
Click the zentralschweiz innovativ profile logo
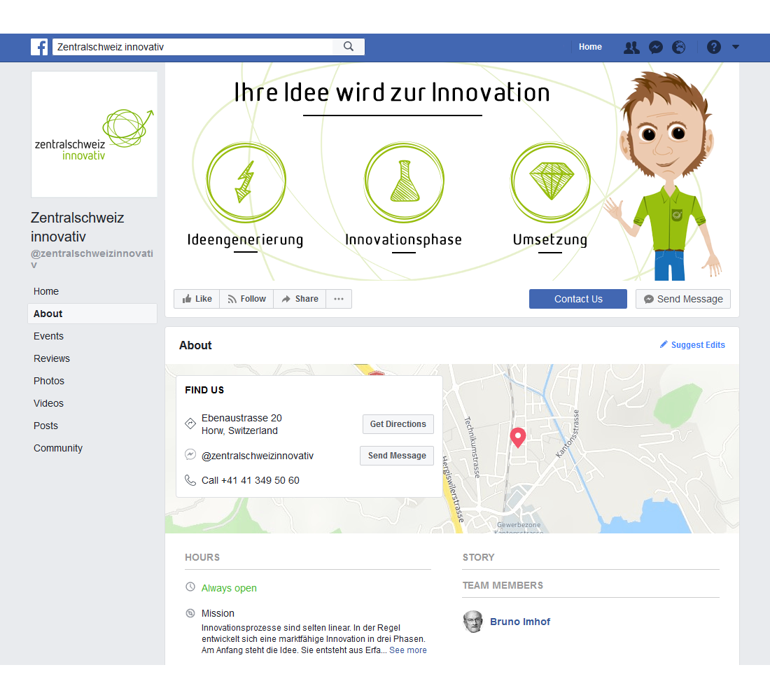tap(94, 134)
